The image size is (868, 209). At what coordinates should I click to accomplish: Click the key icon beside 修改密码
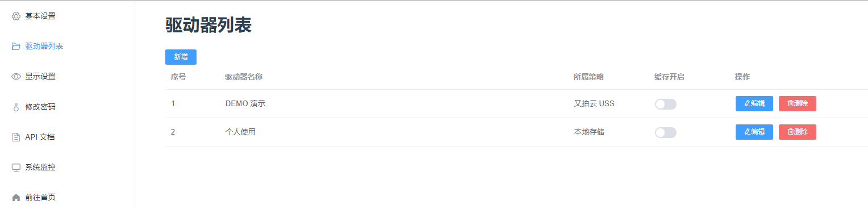point(16,107)
